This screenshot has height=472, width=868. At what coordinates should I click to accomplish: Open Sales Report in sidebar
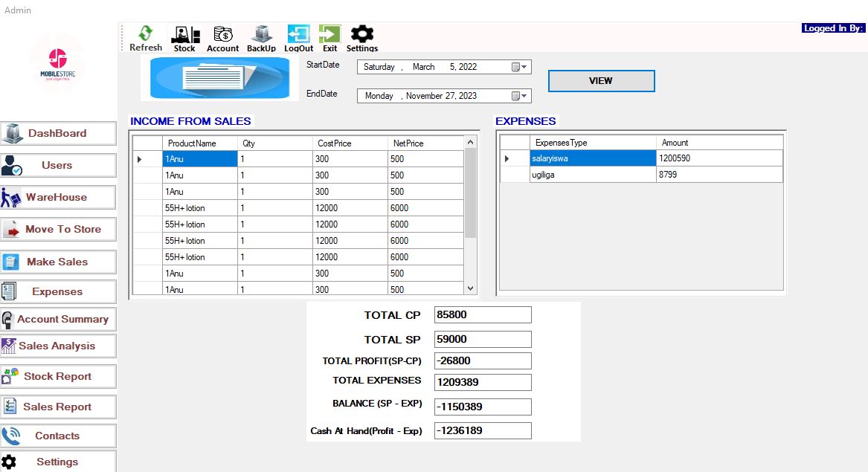(58, 407)
